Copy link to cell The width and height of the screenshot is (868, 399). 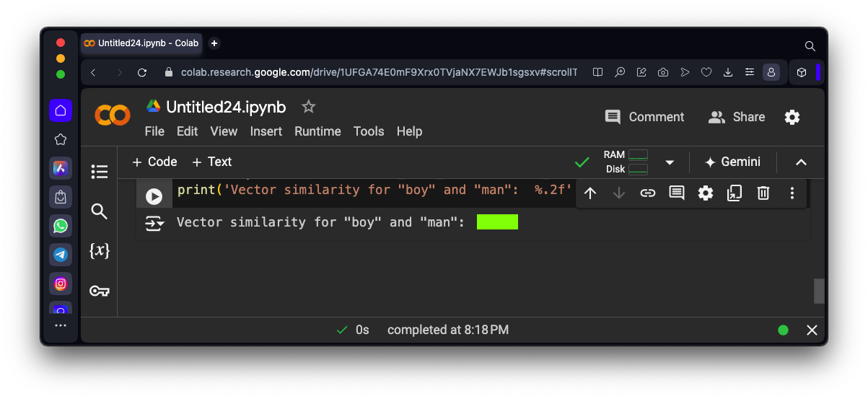(x=648, y=193)
